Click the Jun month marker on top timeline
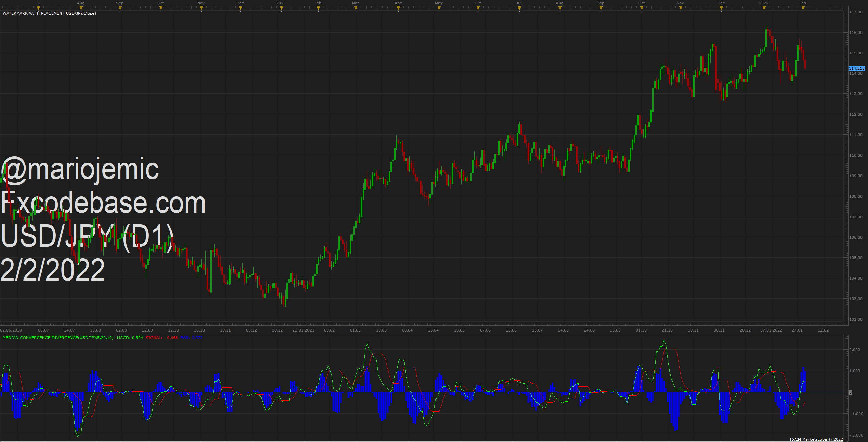This screenshot has width=868, height=442. (478, 3)
